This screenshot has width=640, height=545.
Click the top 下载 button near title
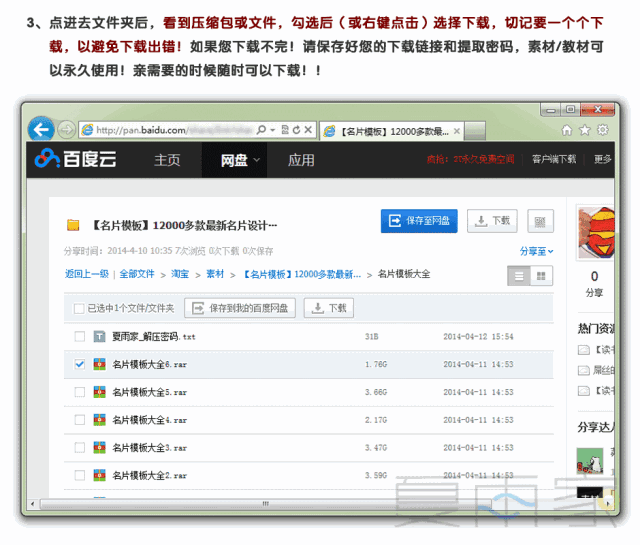coord(492,221)
